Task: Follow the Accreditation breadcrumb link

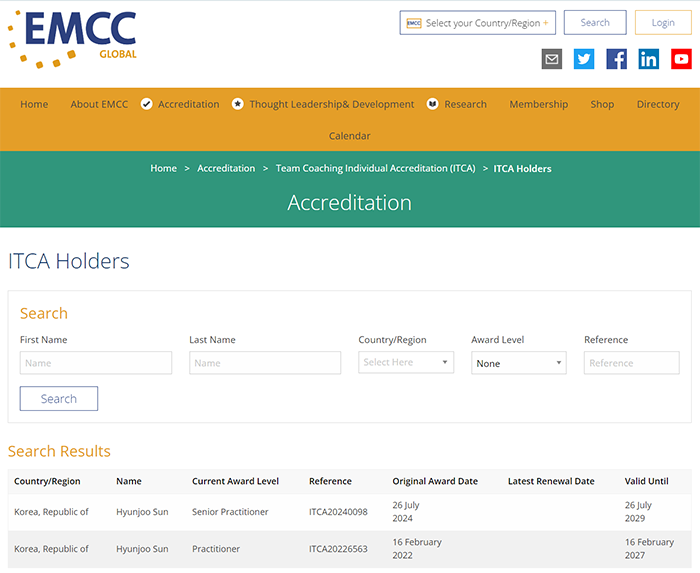Action: coord(226,168)
